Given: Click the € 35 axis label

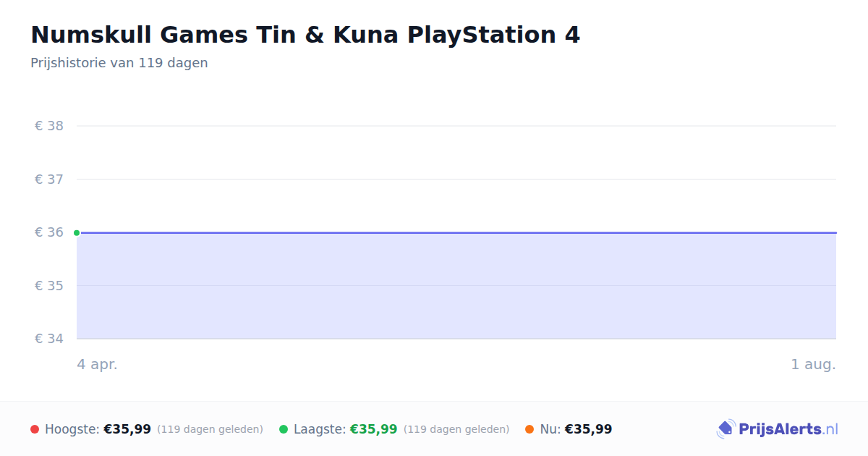Looking at the screenshot, I should pos(49,285).
